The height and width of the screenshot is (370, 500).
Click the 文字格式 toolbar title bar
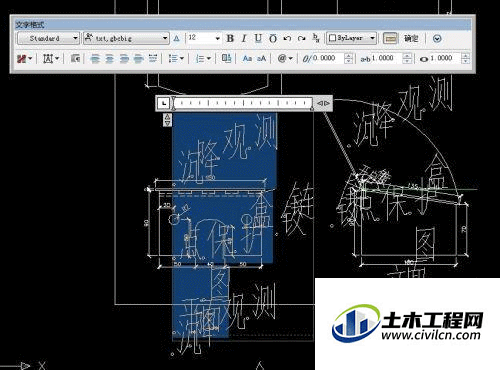243,24
